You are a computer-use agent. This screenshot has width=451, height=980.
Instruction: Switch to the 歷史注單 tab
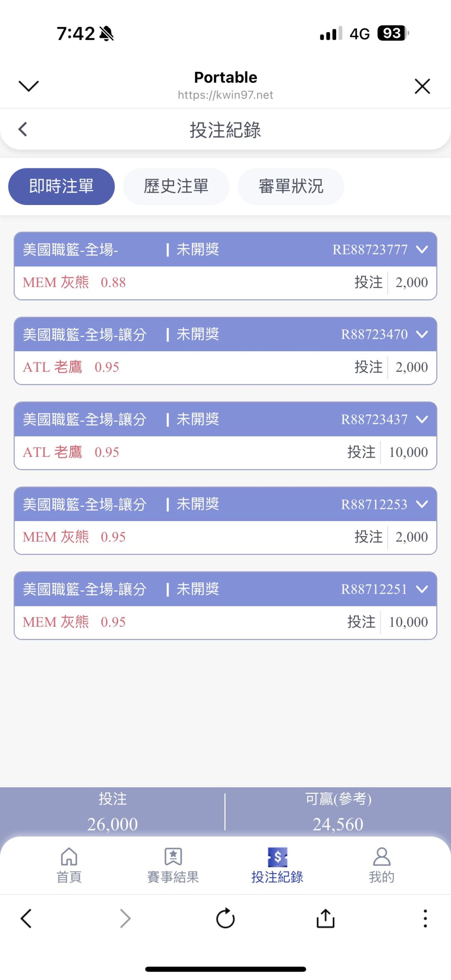[176, 186]
